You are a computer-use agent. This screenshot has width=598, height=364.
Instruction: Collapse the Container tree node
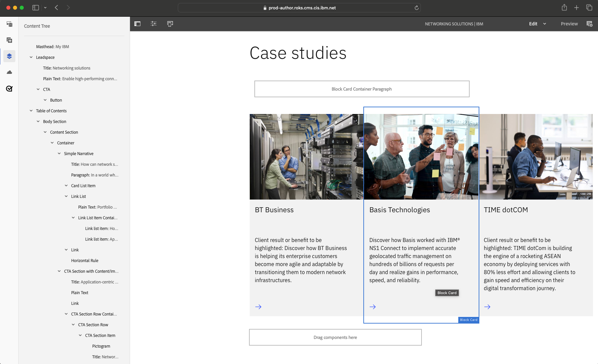[52, 143]
